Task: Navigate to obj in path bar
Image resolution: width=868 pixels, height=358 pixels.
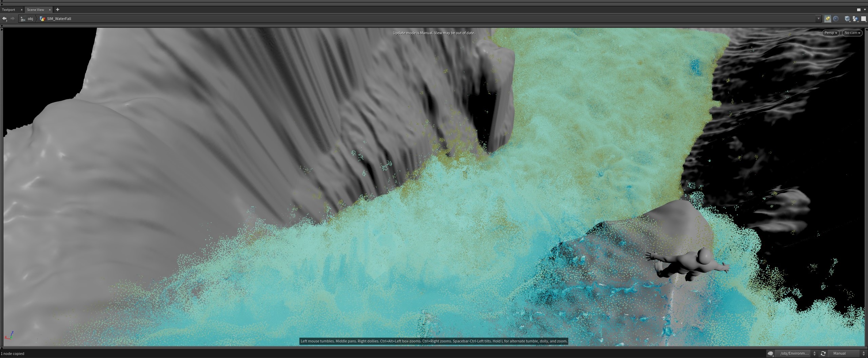Action: click(27, 19)
